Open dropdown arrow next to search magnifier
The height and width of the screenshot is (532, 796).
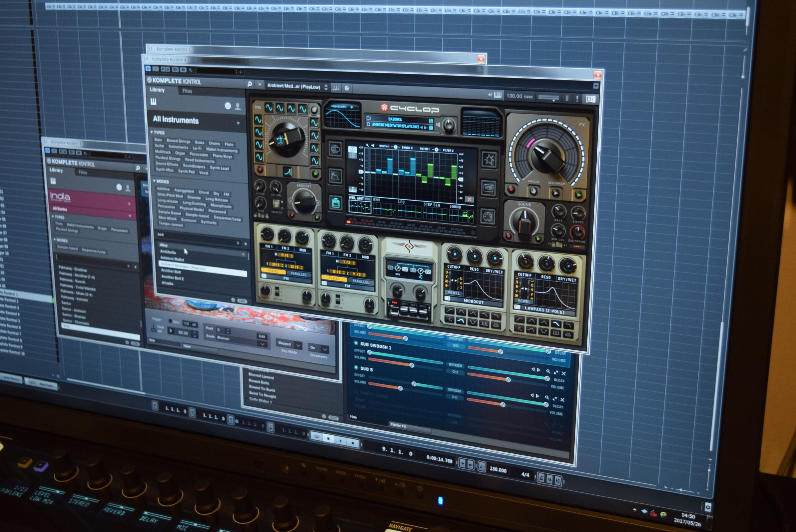(260, 85)
